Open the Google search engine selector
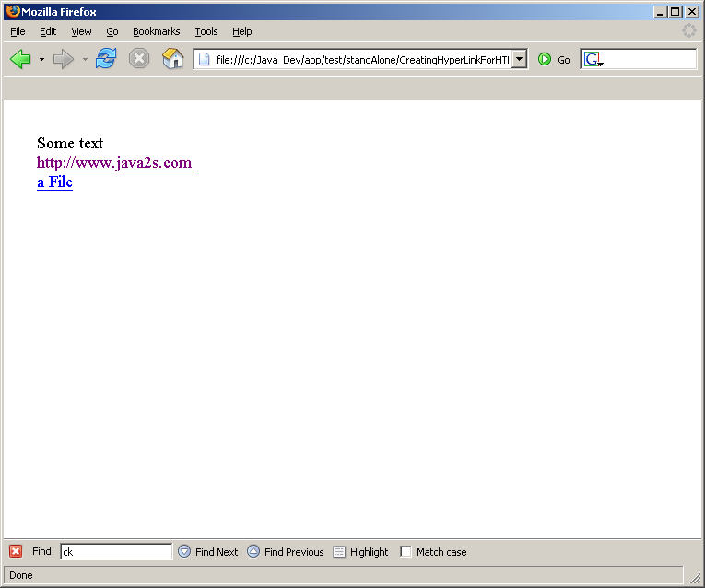The image size is (705, 588). (593, 59)
